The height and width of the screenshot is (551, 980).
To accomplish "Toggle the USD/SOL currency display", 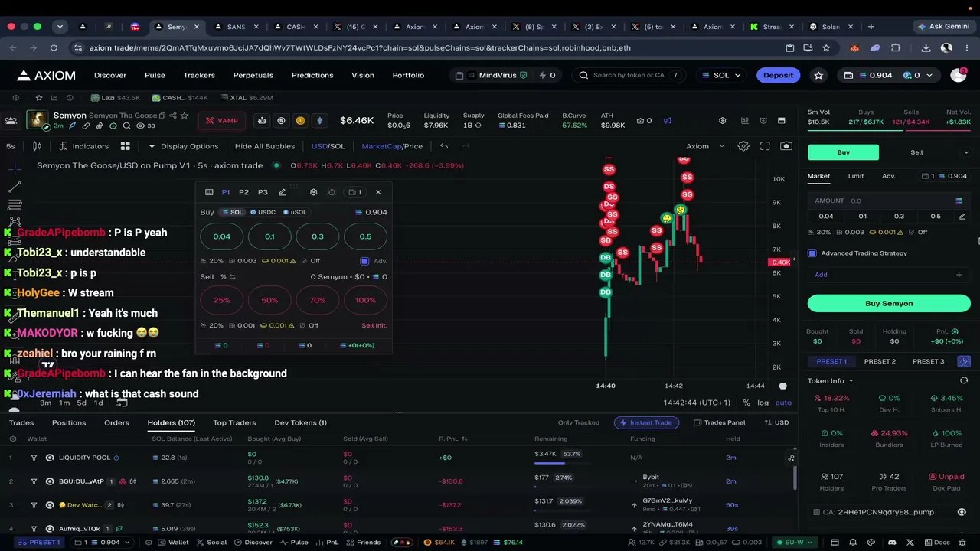I will point(328,146).
